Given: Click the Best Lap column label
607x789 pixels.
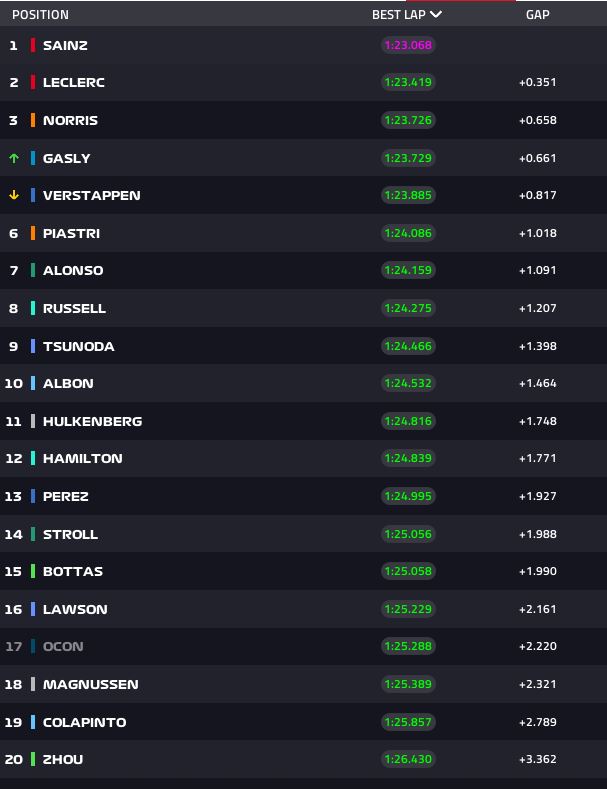Looking at the screenshot, I should pyautogui.click(x=398, y=15).
